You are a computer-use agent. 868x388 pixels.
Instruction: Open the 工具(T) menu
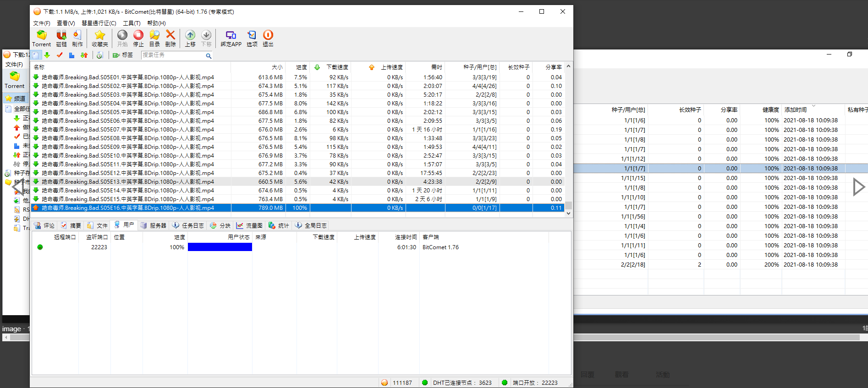(x=132, y=23)
